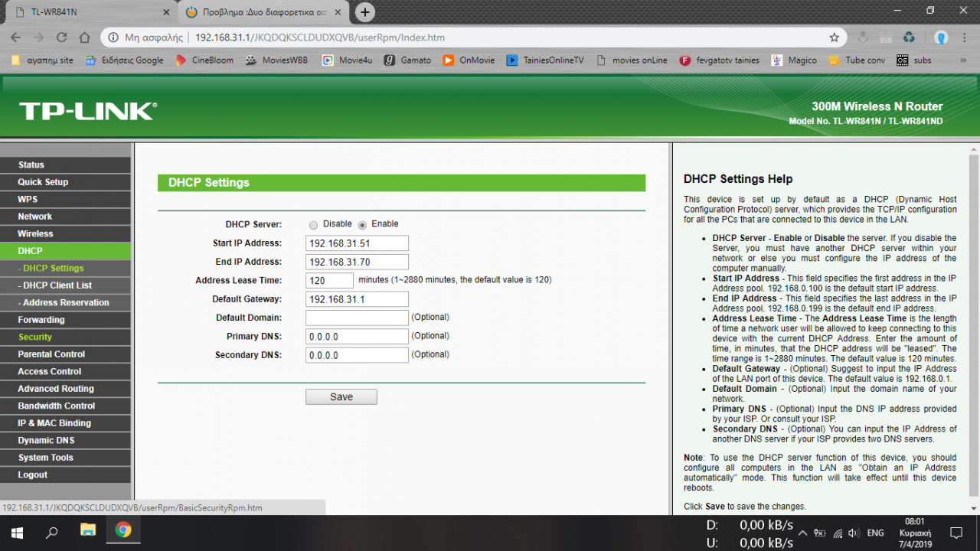Bookmark this page with the star icon
This screenshot has height=551, width=980.
tap(834, 37)
